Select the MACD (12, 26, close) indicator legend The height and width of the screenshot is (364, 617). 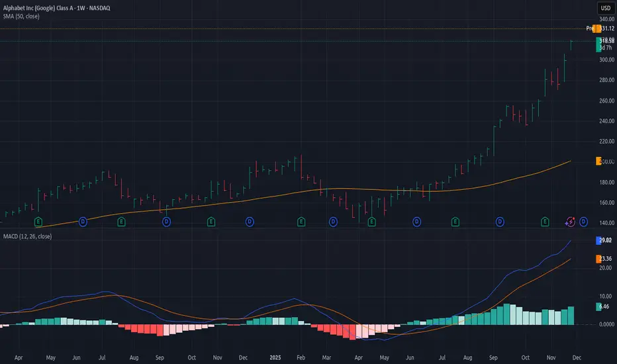point(28,236)
